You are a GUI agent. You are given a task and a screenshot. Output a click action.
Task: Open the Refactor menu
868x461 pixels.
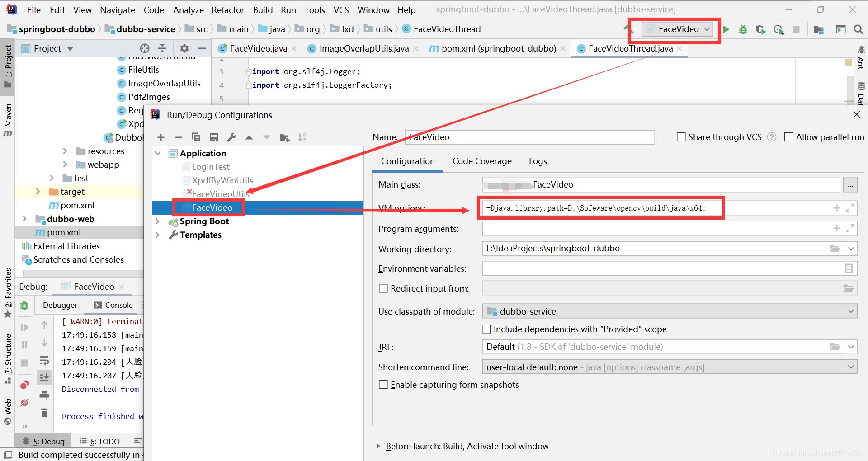pyautogui.click(x=227, y=10)
